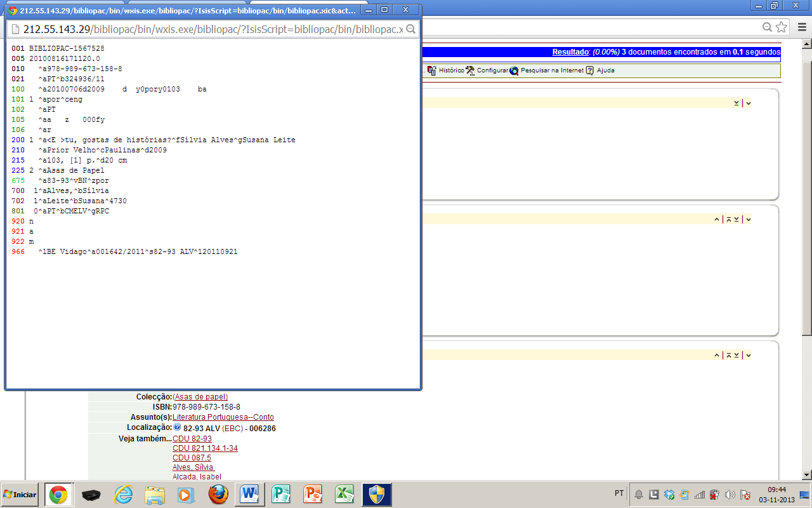This screenshot has width=812, height=508.
Task: Click the Iniciar start button
Action: [20, 494]
